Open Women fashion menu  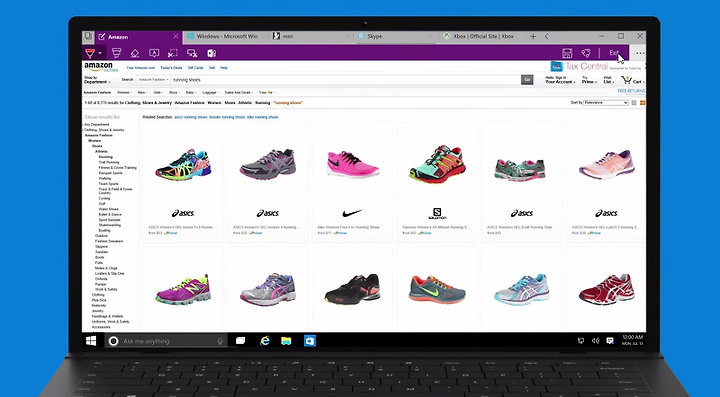[124, 92]
